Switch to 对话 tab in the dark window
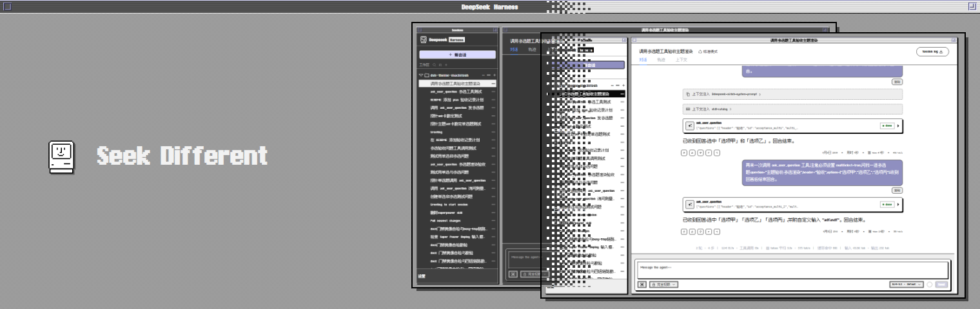980x309 pixels. [x=514, y=48]
